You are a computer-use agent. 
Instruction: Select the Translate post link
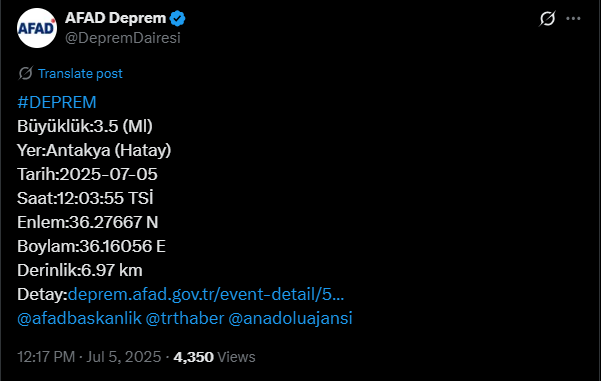coord(80,73)
